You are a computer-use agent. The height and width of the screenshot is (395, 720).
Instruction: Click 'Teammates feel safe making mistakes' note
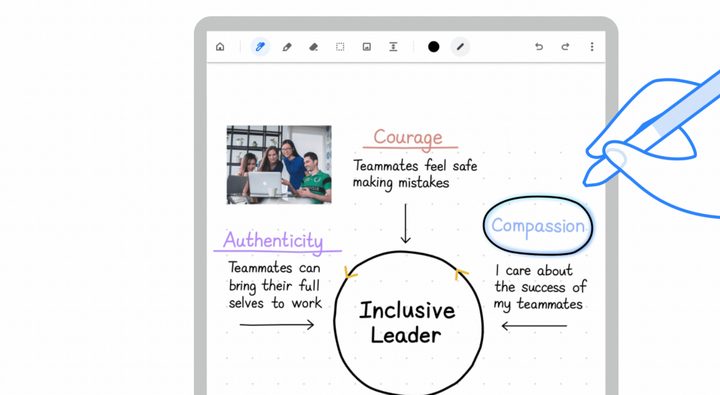[x=415, y=174]
